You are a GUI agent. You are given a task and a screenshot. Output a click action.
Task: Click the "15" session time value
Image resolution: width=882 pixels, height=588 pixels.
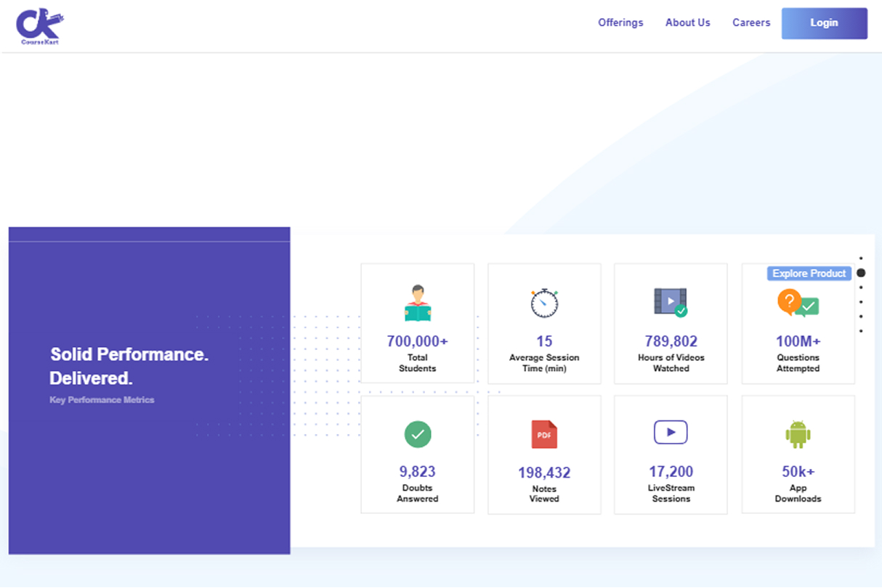click(544, 341)
